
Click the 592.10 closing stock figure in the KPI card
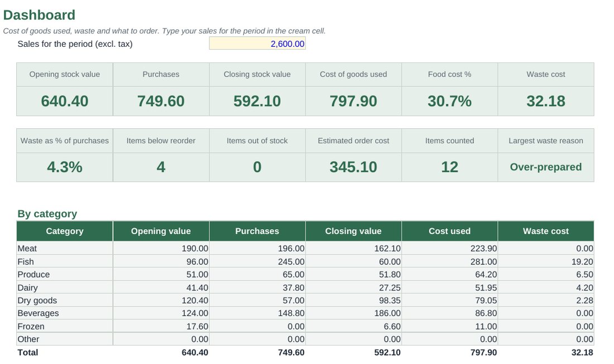point(257,101)
